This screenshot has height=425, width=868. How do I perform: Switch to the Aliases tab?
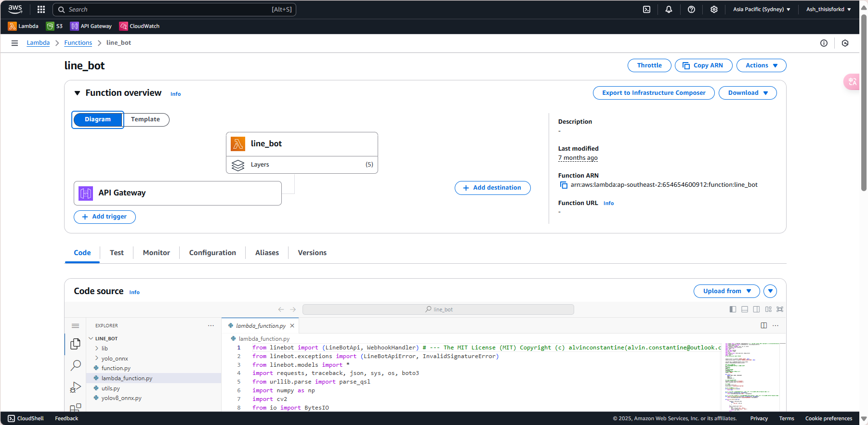(267, 253)
